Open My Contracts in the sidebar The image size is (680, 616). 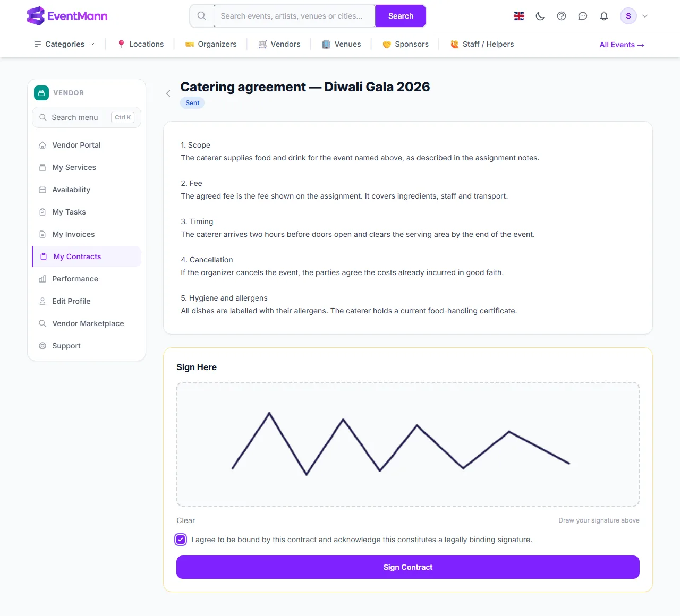(87, 256)
